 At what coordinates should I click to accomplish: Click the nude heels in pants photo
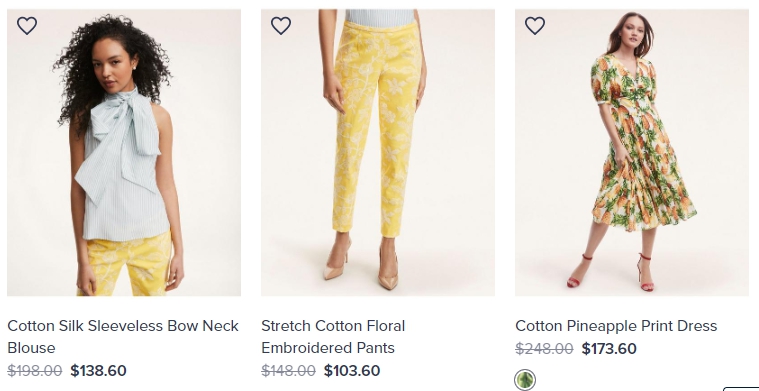point(361,265)
